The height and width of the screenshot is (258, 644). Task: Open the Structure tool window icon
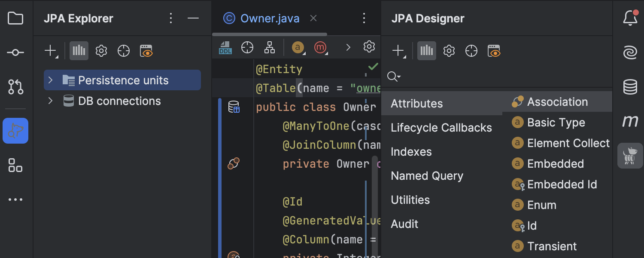pyautogui.click(x=15, y=165)
